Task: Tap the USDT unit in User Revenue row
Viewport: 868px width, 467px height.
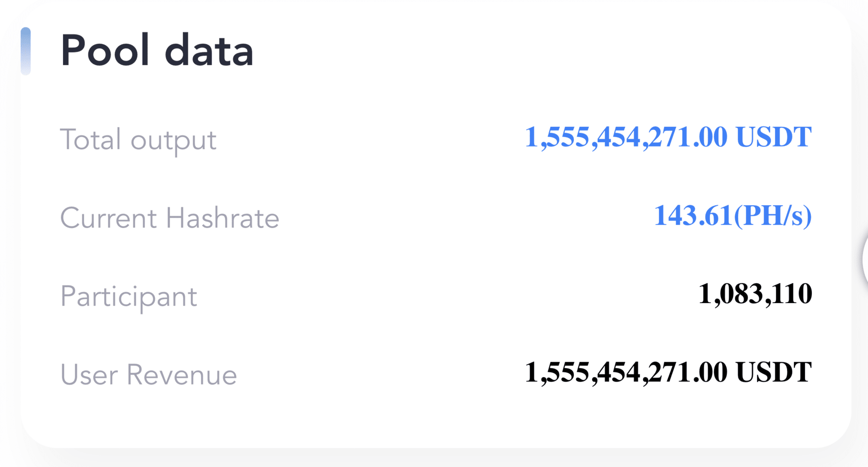Action: click(x=774, y=373)
